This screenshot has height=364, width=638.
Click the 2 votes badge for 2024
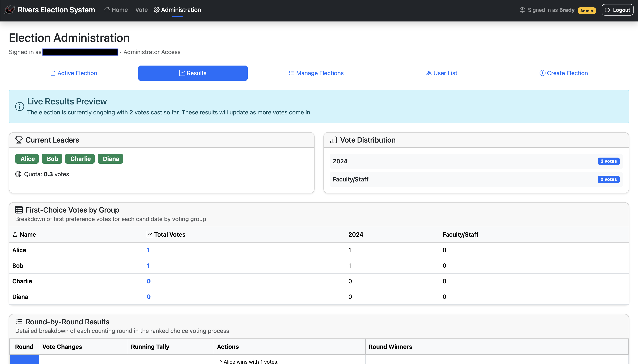pyautogui.click(x=609, y=161)
